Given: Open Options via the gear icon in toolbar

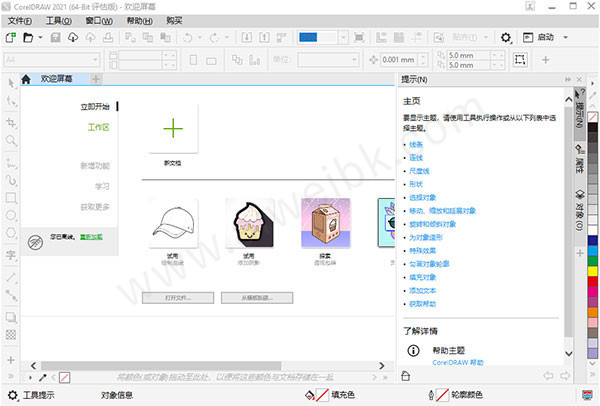Looking at the screenshot, I should point(506,38).
